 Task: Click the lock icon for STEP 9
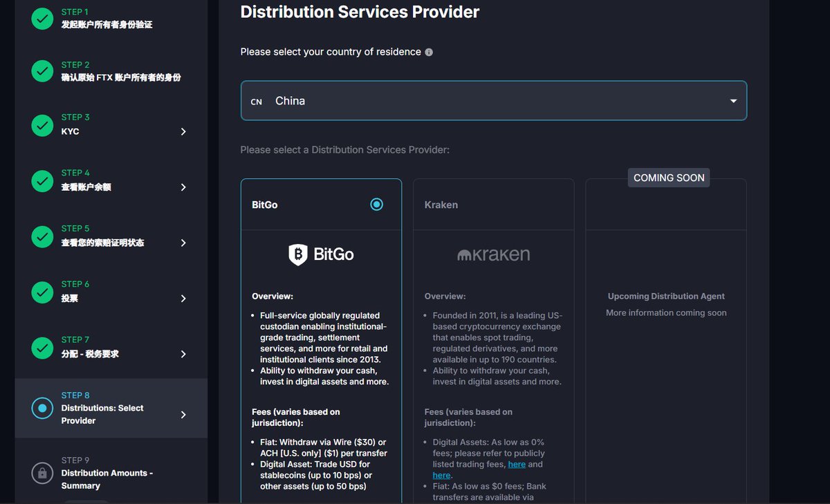click(x=42, y=473)
